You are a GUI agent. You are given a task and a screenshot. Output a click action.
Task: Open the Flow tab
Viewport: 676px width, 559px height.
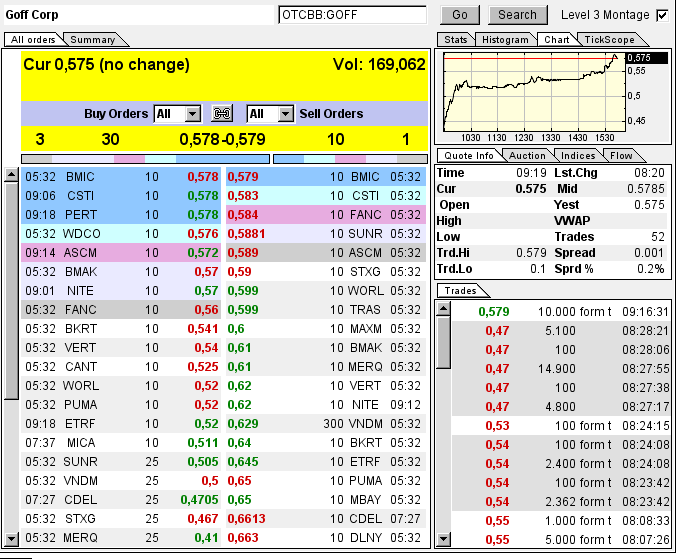621,156
